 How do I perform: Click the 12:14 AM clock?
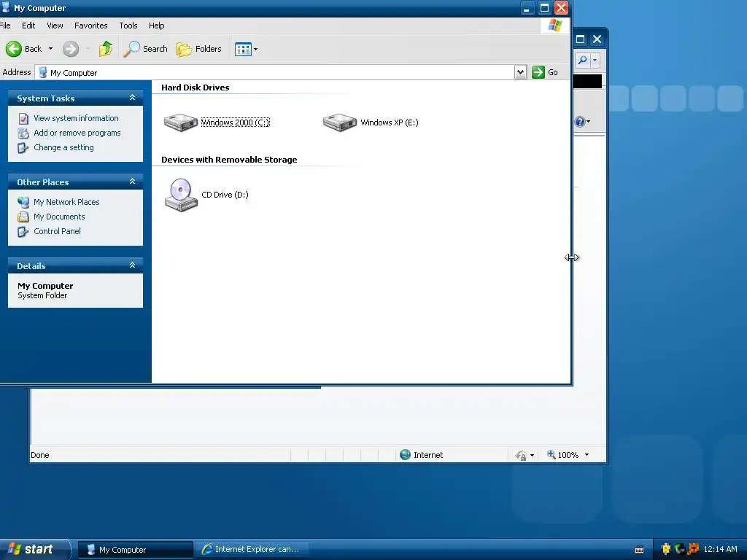coord(720,549)
